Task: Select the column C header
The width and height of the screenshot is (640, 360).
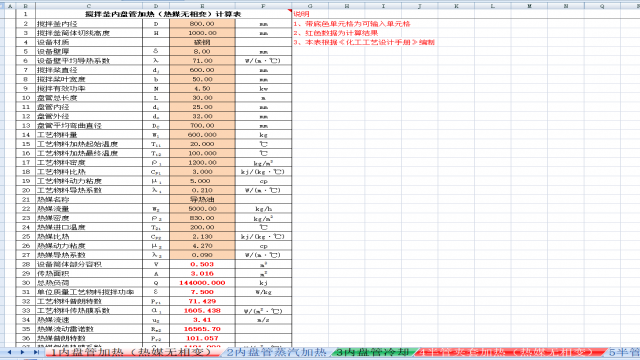Action: (x=89, y=6)
